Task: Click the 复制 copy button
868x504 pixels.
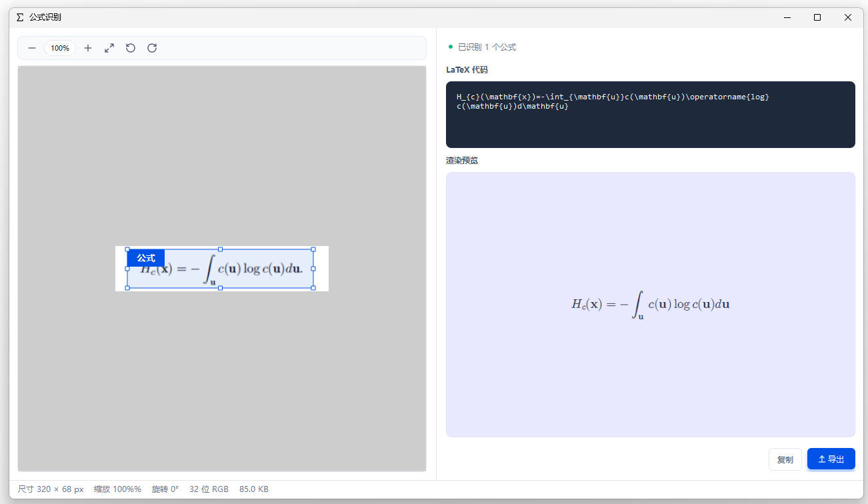Action: (x=785, y=459)
